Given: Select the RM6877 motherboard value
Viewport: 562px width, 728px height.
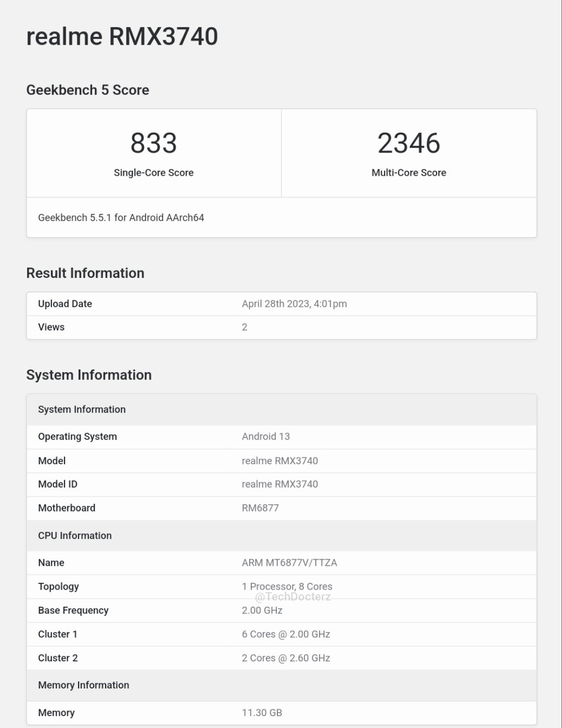Looking at the screenshot, I should (x=260, y=508).
